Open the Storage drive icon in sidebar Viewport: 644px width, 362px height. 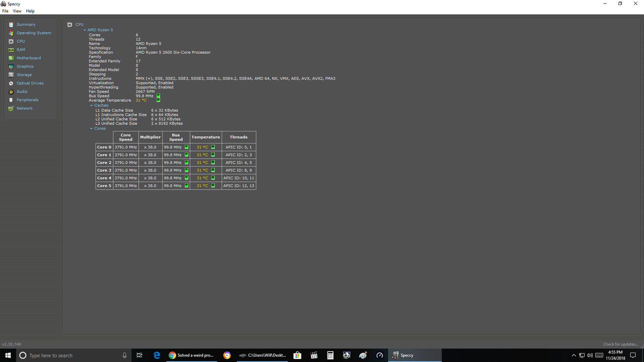[11, 75]
